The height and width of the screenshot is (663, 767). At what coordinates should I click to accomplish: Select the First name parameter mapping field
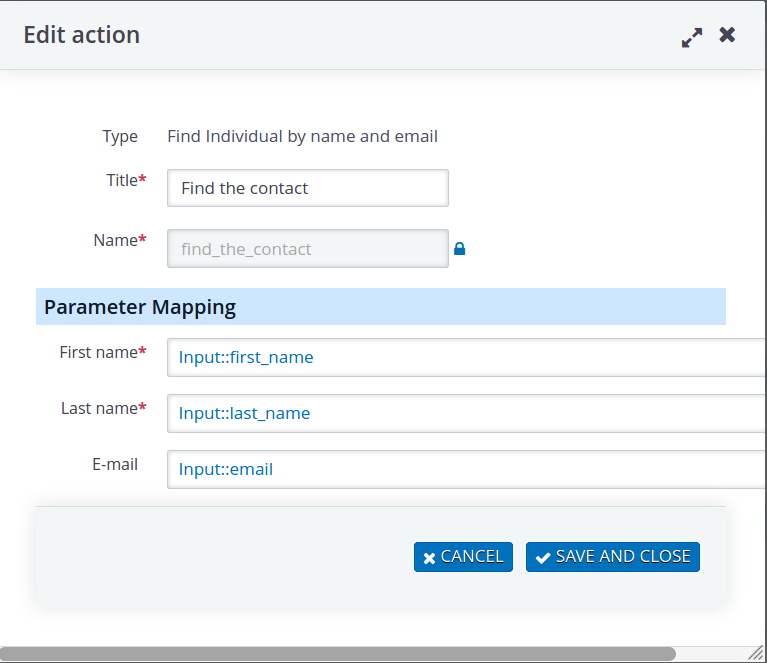click(x=467, y=357)
